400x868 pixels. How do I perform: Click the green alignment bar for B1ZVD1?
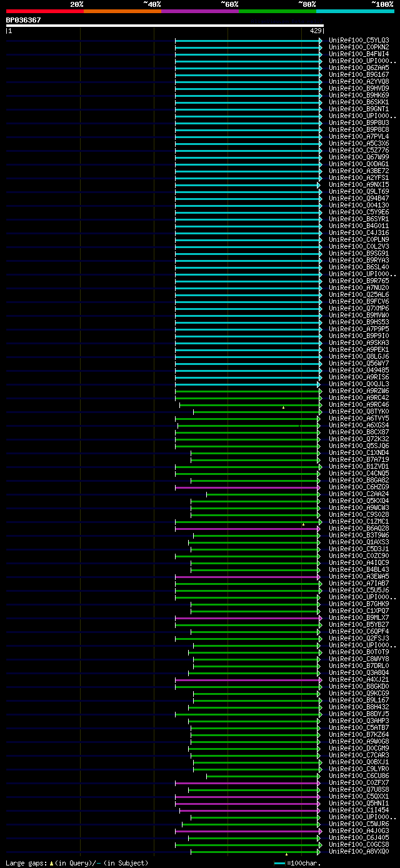pos(247,467)
